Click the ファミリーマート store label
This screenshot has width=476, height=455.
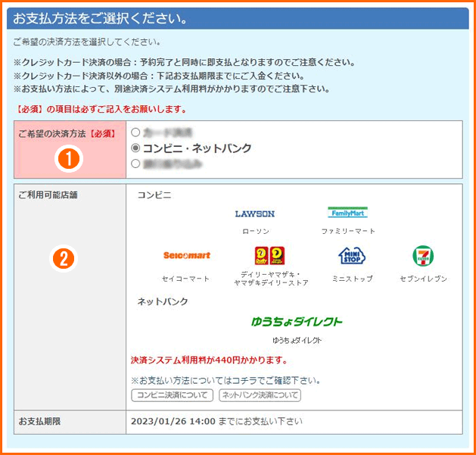(348, 232)
